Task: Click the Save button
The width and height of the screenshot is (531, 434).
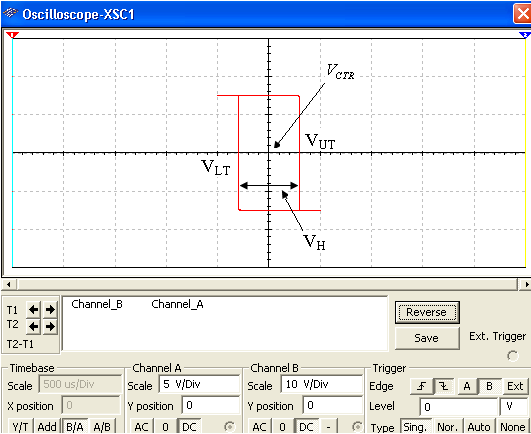Action: [427, 338]
